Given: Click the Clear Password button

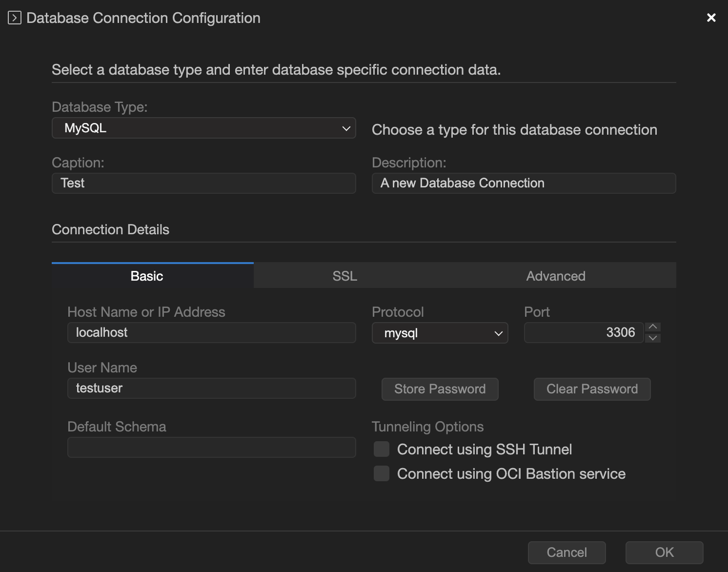Looking at the screenshot, I should [x=592, y=388].
